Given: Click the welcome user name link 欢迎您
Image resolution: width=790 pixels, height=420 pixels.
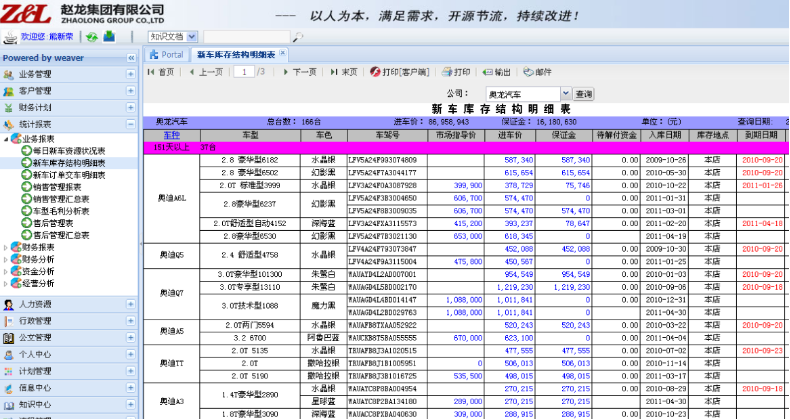Looking at the screenshot, I should pos(47,37).
